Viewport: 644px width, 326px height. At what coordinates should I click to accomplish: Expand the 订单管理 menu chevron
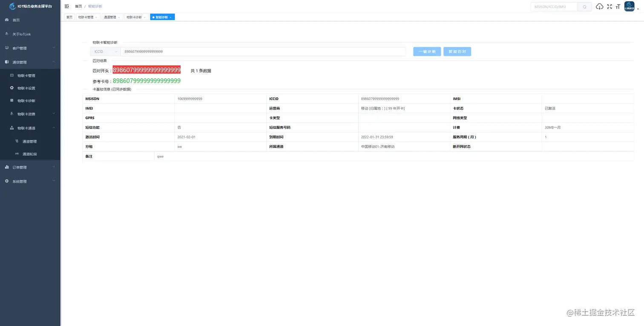pyautogui.click(x=54, y=167)
